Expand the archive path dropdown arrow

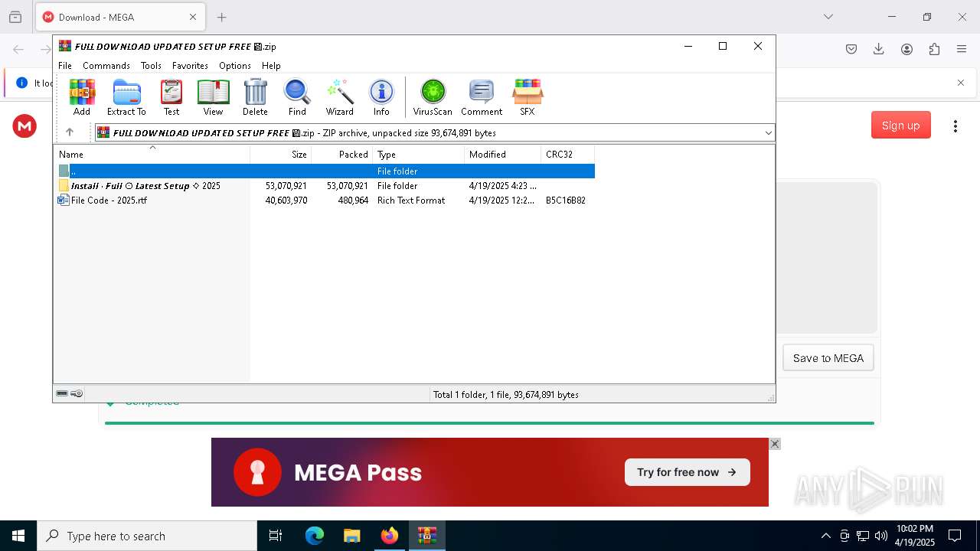[768, 133]
